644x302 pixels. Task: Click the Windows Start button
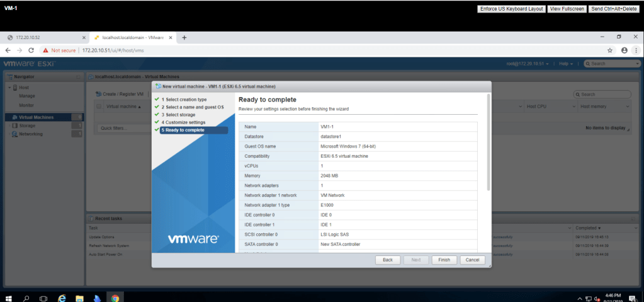[x=9, y=298]
